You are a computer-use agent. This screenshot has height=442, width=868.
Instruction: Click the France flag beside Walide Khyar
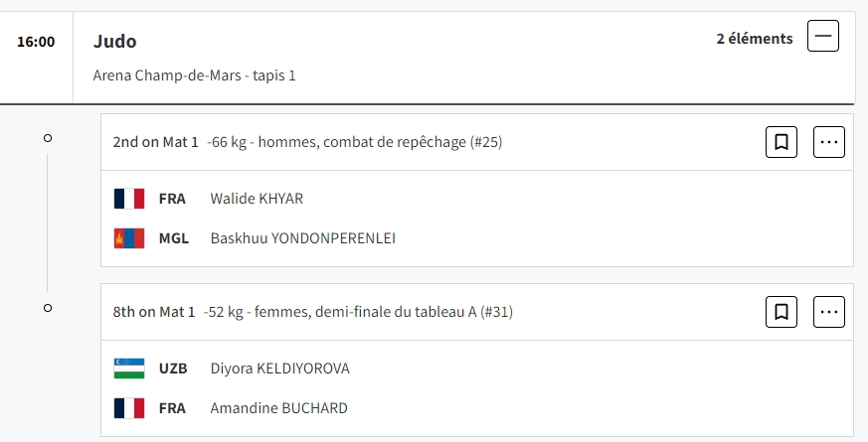coord(129,199)
